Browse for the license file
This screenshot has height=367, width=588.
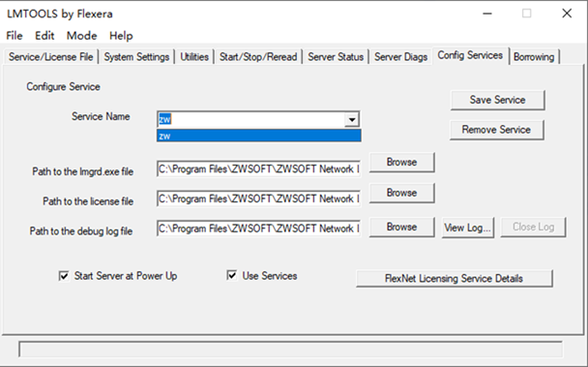tap(401, 193)
